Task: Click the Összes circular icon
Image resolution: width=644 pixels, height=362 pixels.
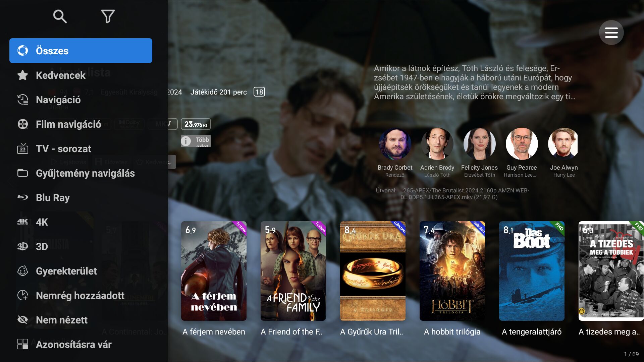Action: (x=22, y=51)
